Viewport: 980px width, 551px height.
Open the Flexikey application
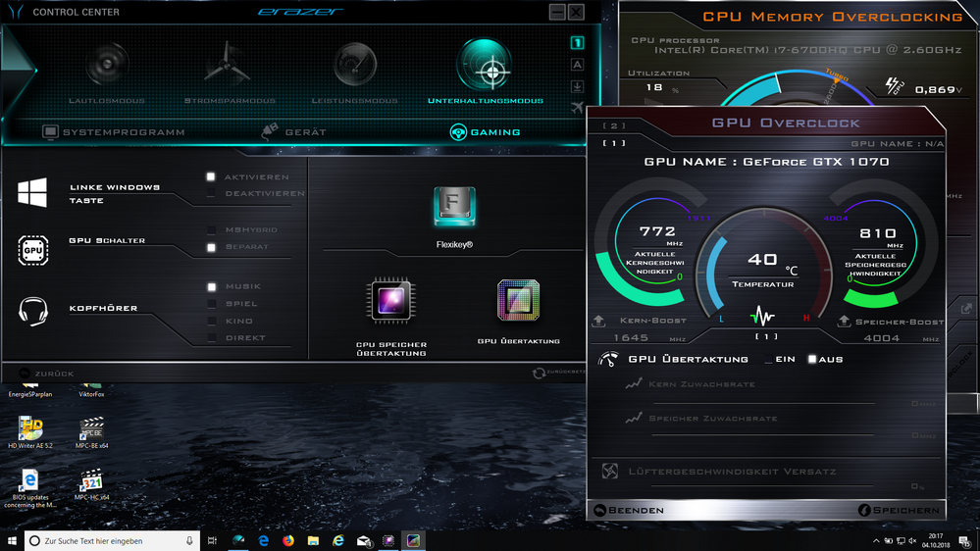pyautogui.click(x=454, y=208)
